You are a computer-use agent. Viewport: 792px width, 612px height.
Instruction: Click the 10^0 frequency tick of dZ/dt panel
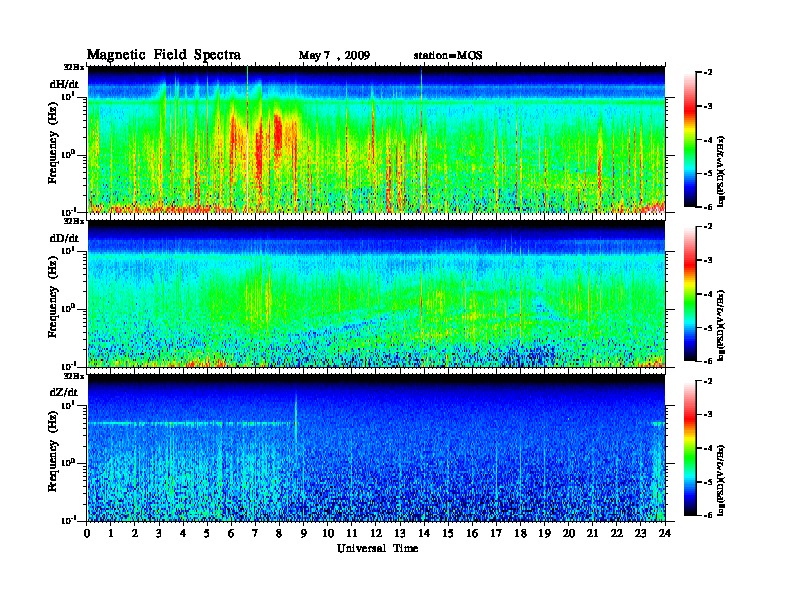tap(68, 462)
